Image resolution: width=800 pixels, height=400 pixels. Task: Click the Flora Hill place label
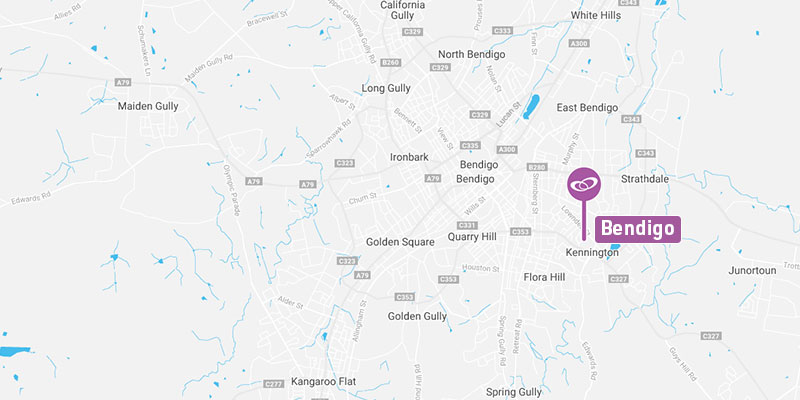544,277
